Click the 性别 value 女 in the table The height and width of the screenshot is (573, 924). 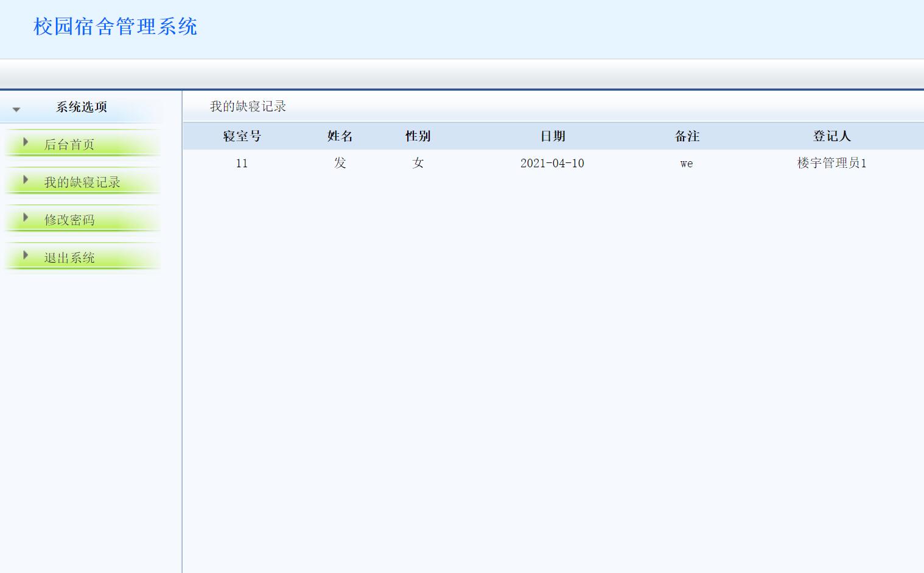418,163
